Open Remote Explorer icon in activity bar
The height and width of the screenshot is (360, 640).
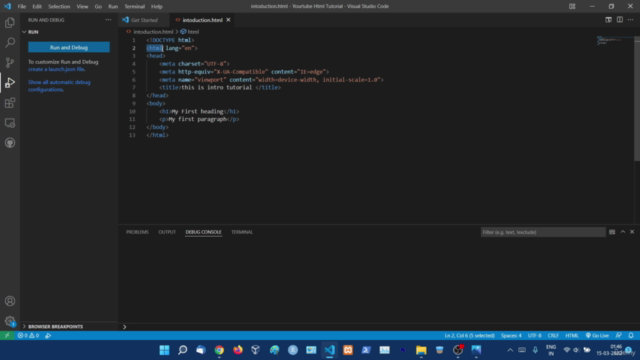pos(10,122)
